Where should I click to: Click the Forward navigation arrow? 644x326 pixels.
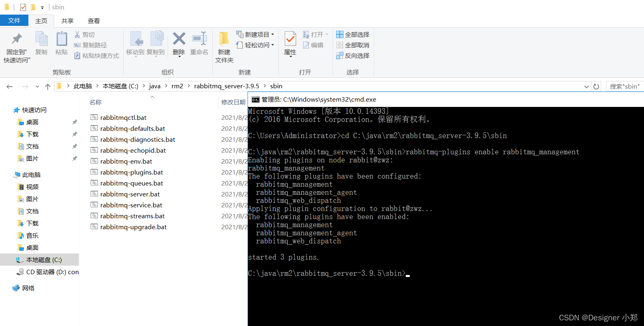click(25, 87)
